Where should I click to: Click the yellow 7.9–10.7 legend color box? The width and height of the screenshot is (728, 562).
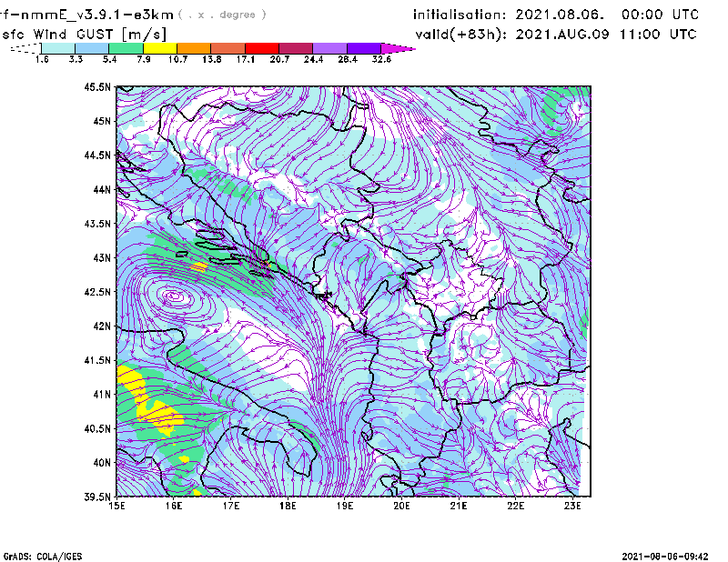pos(160,48)
